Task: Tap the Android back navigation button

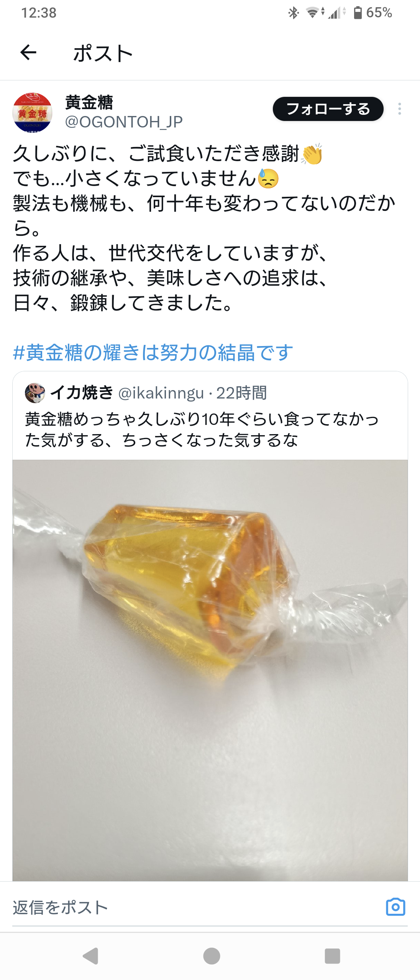Action: coord(91,956)
